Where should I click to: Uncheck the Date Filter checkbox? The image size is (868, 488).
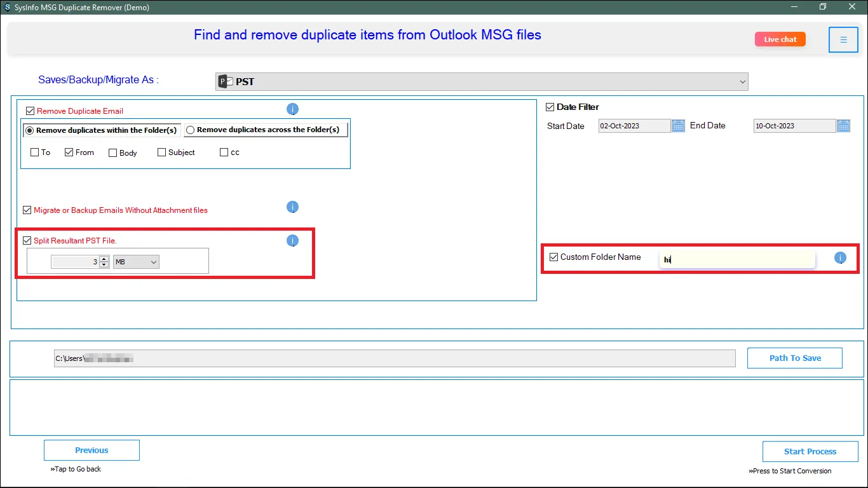pyautogui.click(x=550, y=107)
